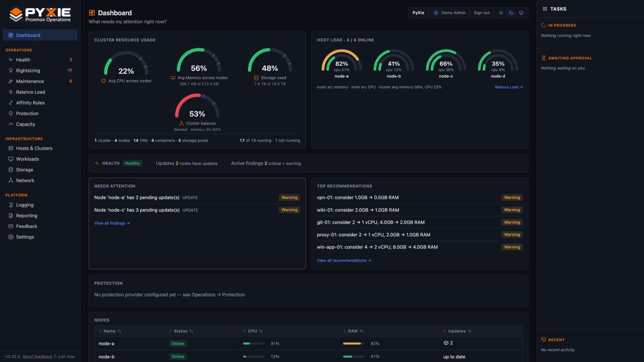The height and width of the screenshot is (362, 644).
Task: Click the Reporting document icon
Action: tap(11, 215)
